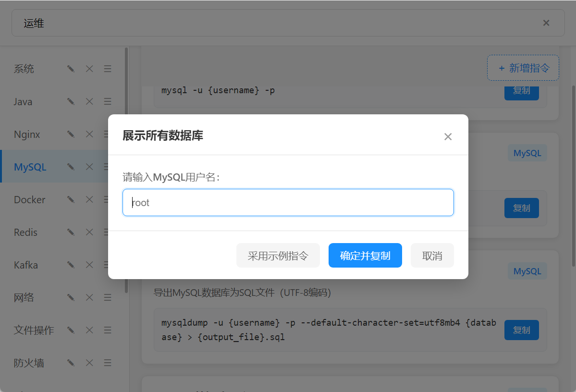Edit the MySQL category
Screen dimensions: 576x392
point(71,167)
